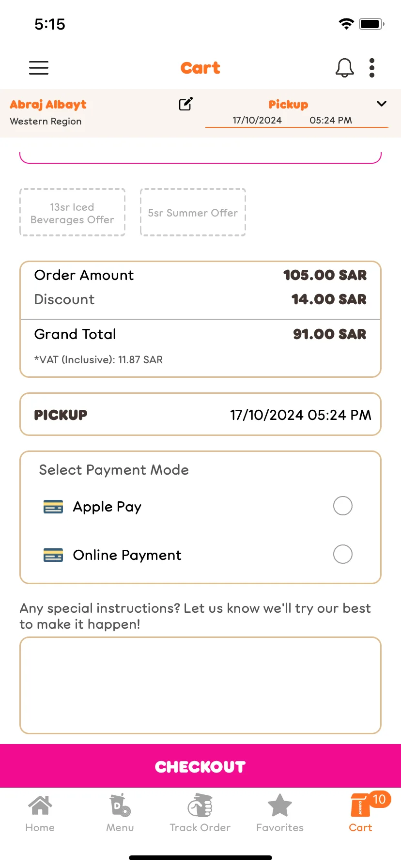Apply the 5sr Summer Offer coupon
This screenshot has width=401, height=868.
point(193,212)
